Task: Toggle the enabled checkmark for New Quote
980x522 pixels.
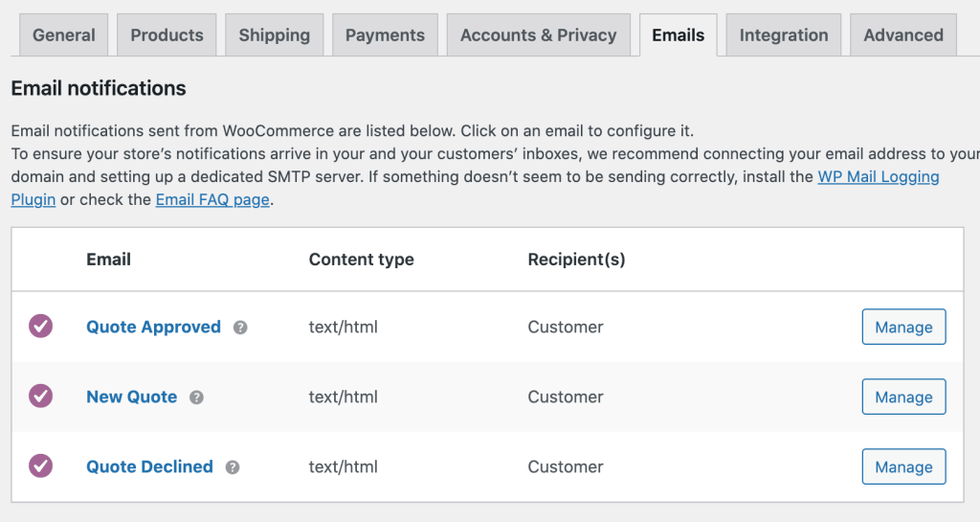Action: point(40,397)
